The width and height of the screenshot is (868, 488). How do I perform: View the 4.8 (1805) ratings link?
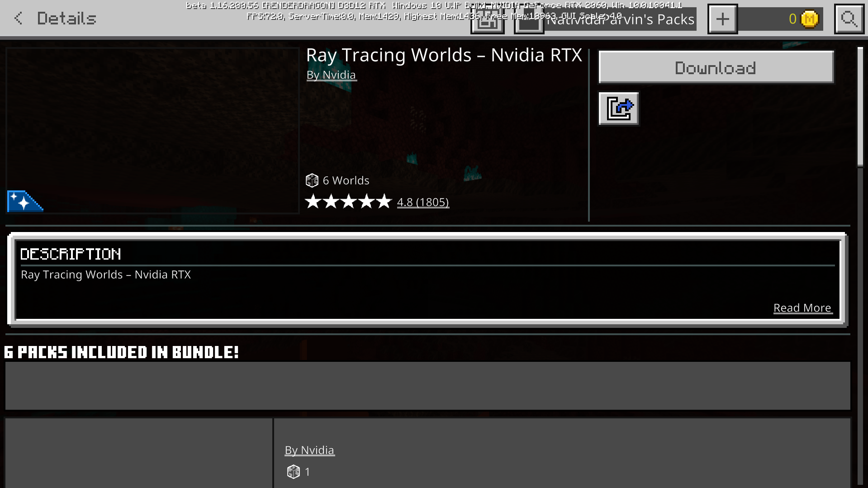coord(423,202)
